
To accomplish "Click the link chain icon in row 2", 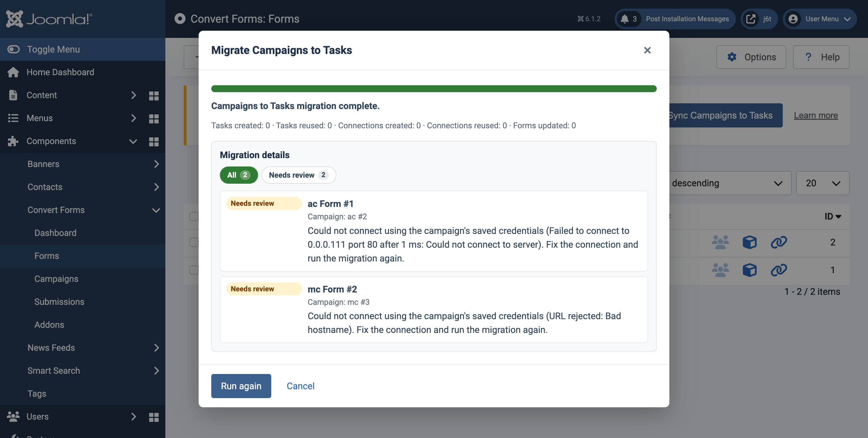I will pyautogui.click(x=779, y=242).
